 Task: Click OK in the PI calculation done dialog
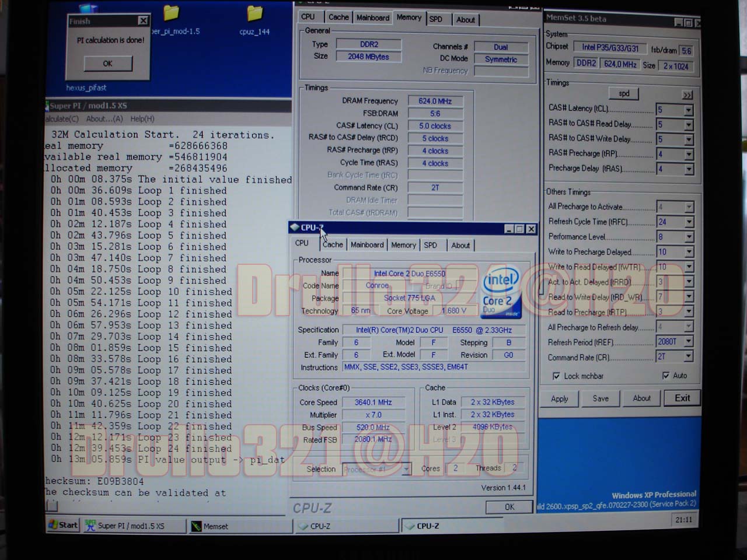pos(108,63)
